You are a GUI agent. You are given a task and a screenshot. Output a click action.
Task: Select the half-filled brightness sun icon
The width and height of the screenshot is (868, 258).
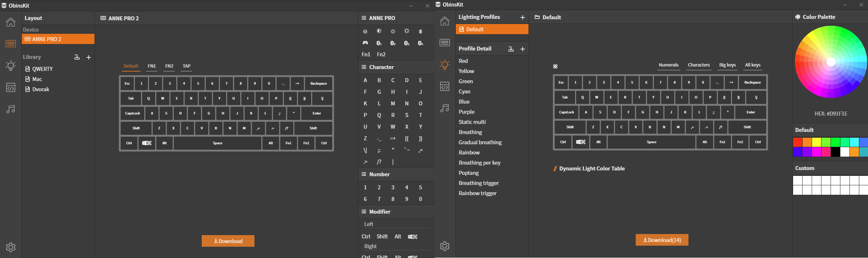(379, 31)
